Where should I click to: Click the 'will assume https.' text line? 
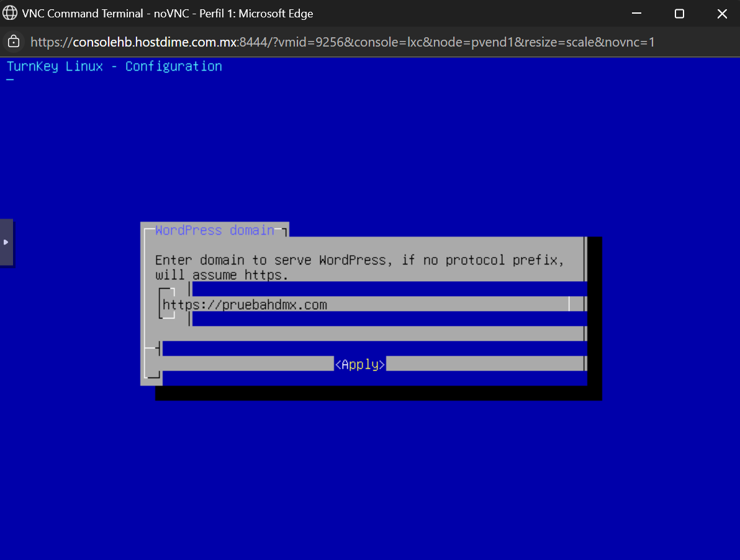click(222, 275)
